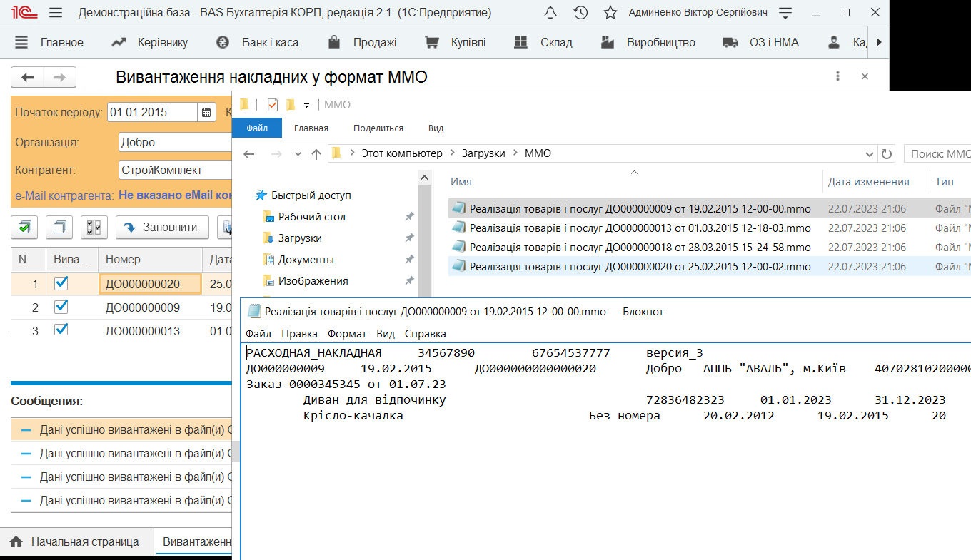Open the history clock icon
Screen dimensions: 971x560
tap(580, 13)
